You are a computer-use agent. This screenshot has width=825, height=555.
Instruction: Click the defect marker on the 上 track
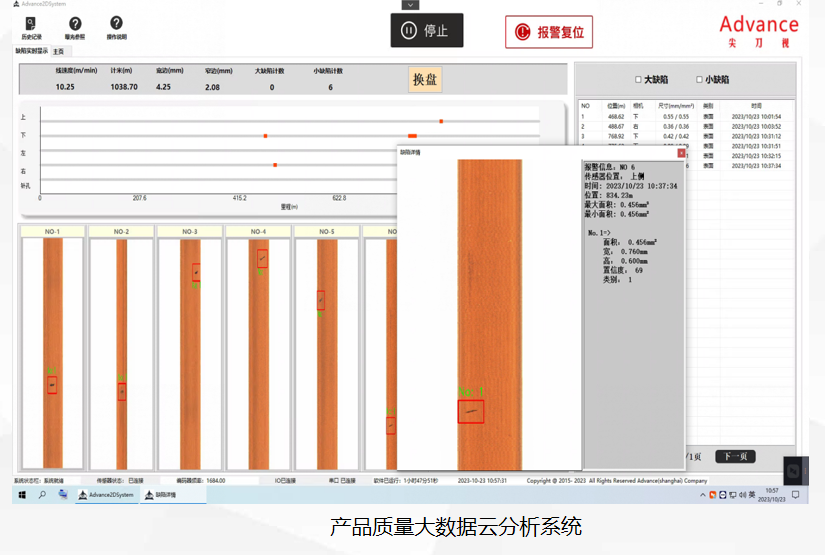(x=441, y=122)
